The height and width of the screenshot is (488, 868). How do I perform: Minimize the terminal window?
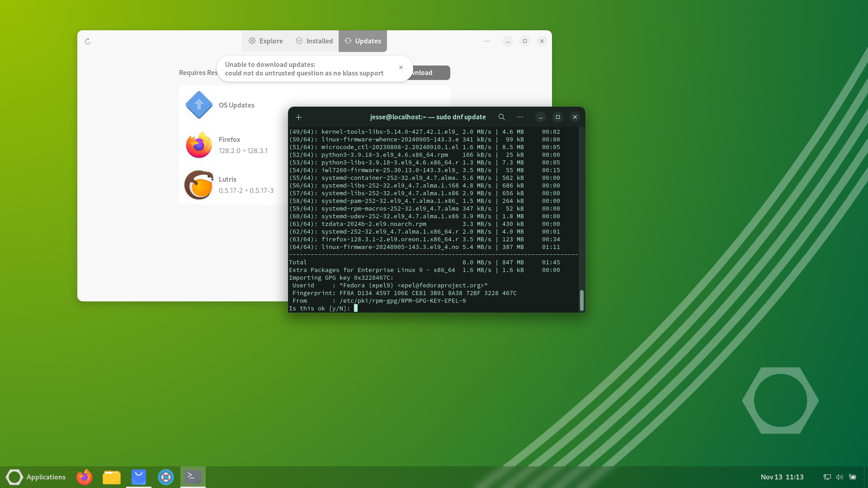click(541, 117)
